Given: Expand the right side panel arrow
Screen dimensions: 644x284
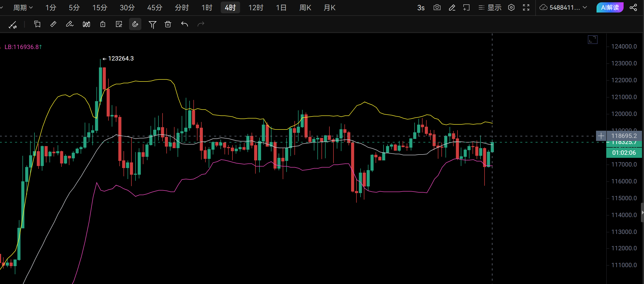Looking at the screenshot, I should point(642,212).
